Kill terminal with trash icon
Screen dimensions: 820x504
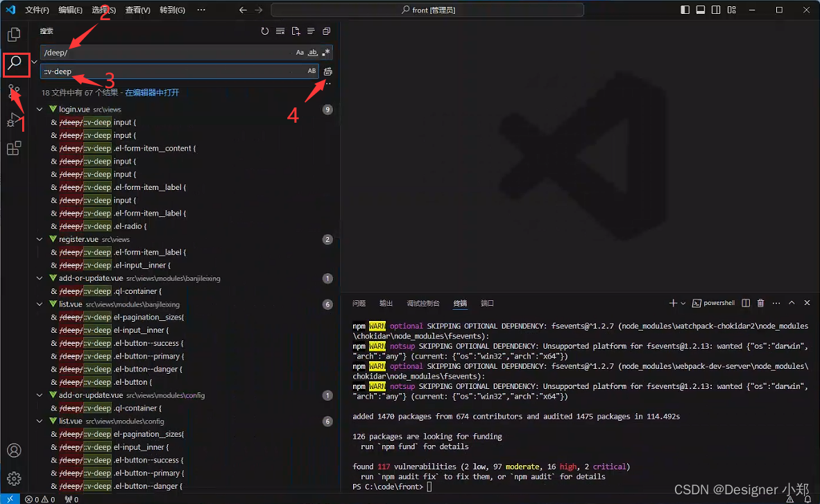[761, 303]
